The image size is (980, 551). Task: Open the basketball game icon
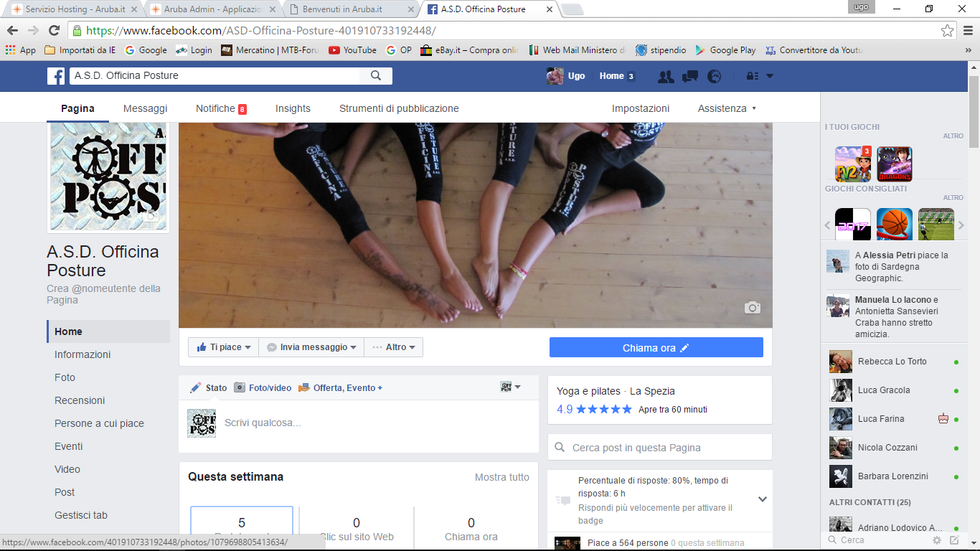coord(895,225)
